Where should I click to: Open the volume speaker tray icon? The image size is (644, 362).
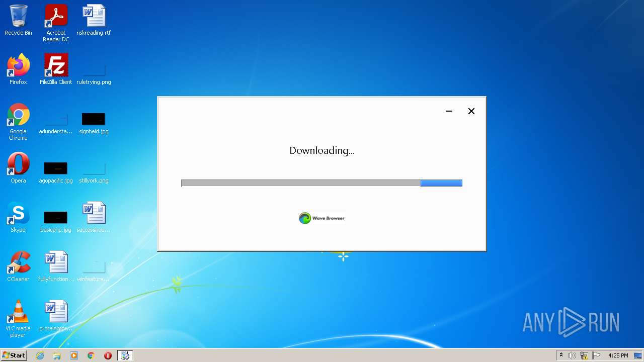coord(572,355)
